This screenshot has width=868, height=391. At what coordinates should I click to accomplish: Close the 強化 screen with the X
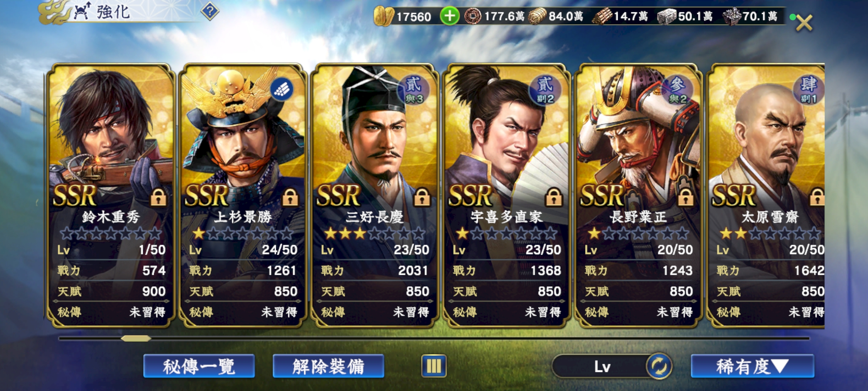pyautogui.click(x=804, y=22)
